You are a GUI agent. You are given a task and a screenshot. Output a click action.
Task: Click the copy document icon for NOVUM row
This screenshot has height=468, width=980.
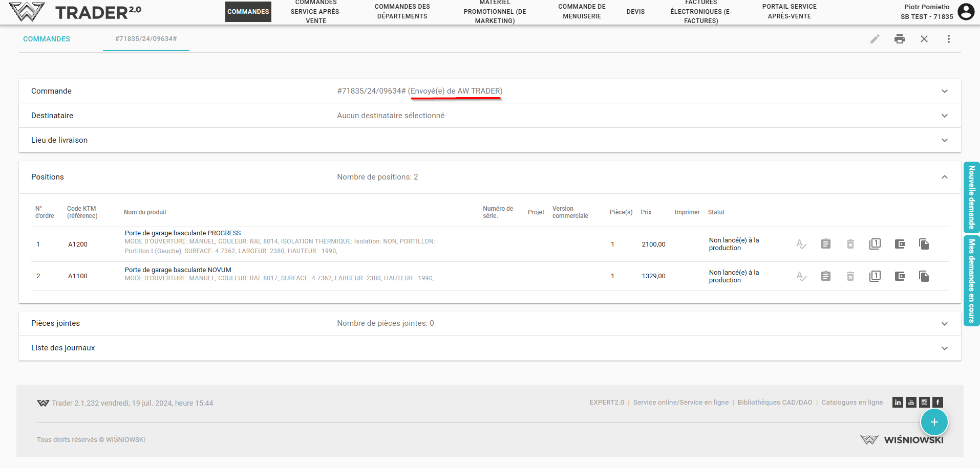click(x=924, y=276)
